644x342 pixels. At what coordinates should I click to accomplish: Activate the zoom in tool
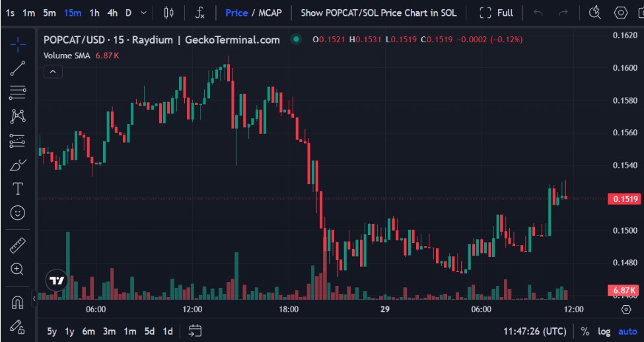(18, 269)
